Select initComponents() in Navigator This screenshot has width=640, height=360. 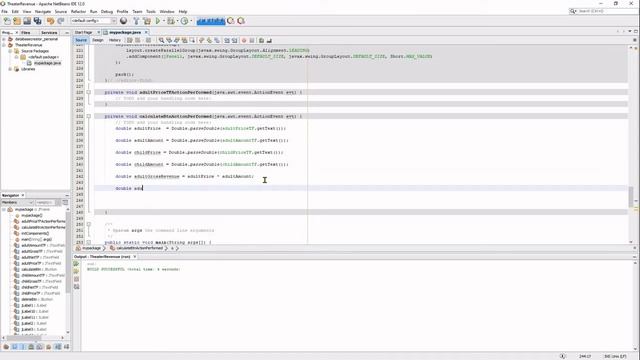36,233
